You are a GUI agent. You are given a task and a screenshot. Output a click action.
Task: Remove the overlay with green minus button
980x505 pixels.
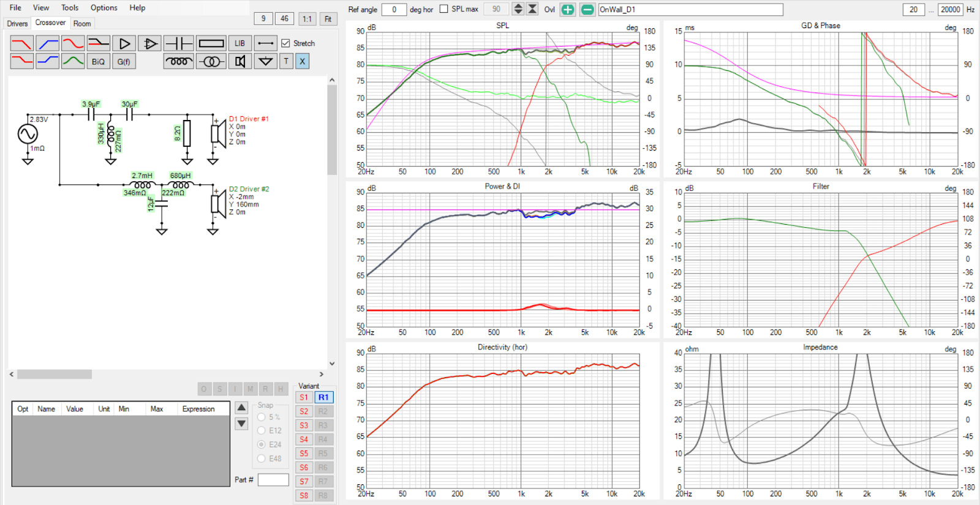click(587, 9)
